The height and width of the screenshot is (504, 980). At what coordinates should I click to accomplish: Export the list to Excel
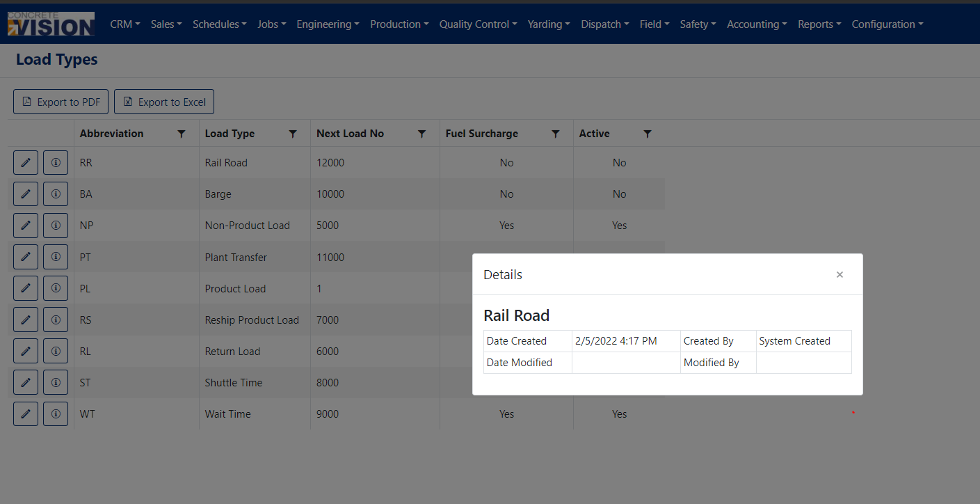click(x=164, y=102)
